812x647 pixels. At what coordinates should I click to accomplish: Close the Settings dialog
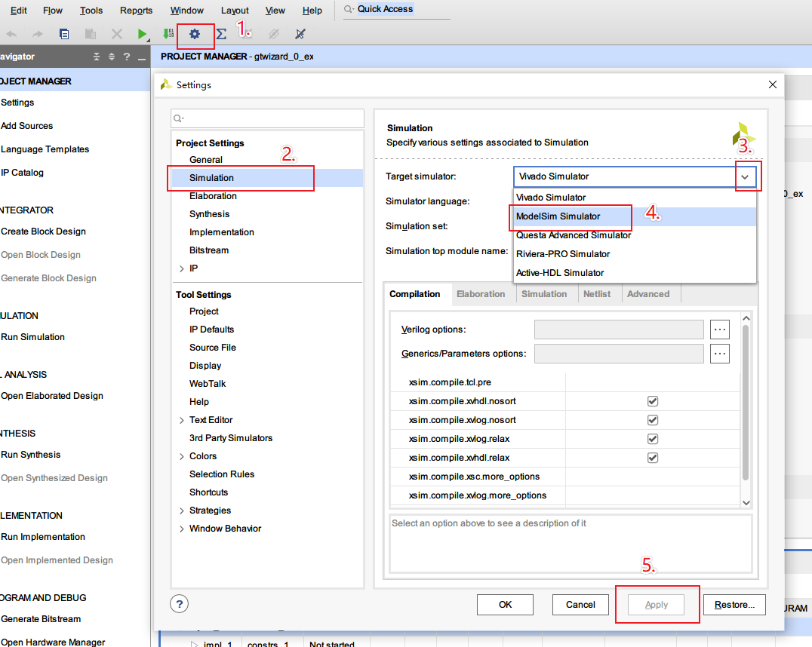click(772, 84)
